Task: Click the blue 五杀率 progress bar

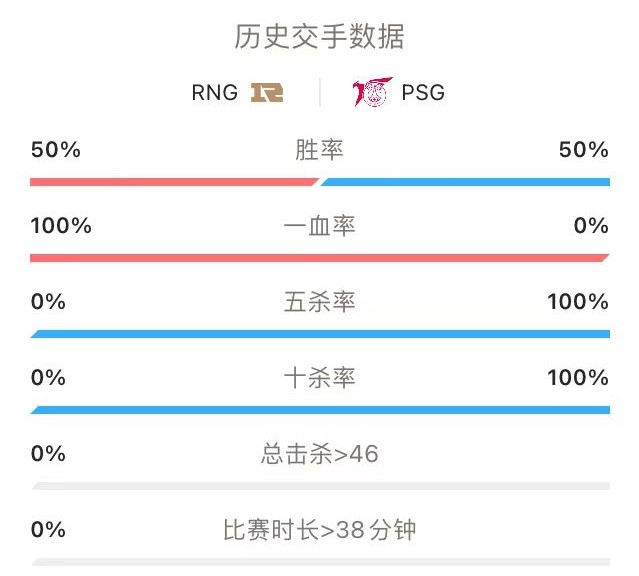Action: pos(320,334)
